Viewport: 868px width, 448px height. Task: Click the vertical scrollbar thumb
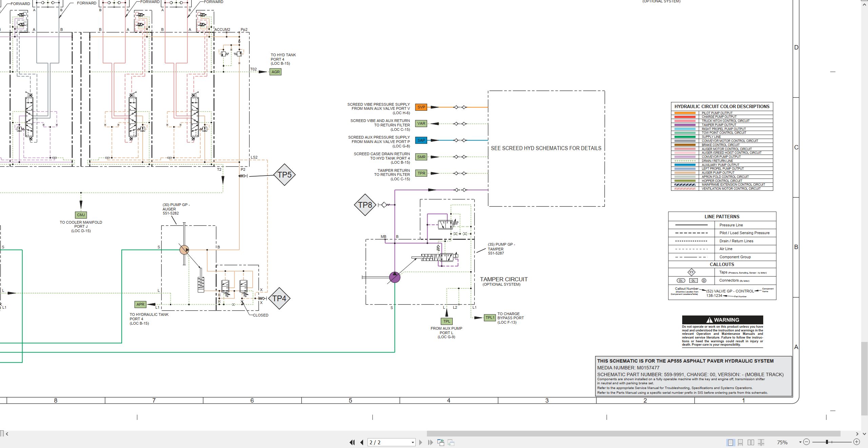[865, 379]
